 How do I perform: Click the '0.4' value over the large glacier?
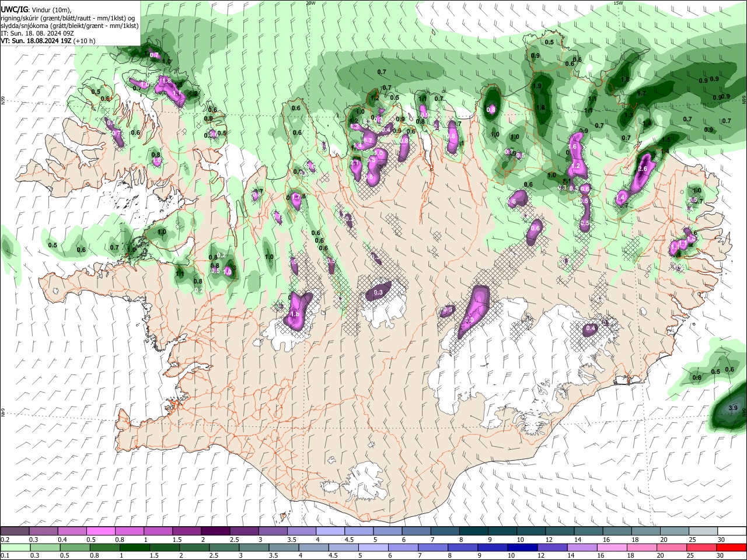coord(591,328)
